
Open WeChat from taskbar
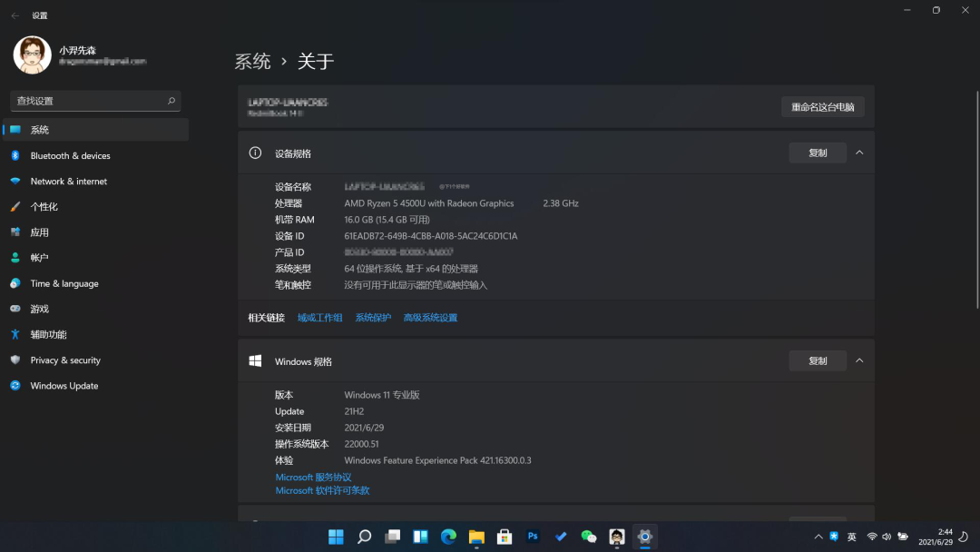[589, 537]
